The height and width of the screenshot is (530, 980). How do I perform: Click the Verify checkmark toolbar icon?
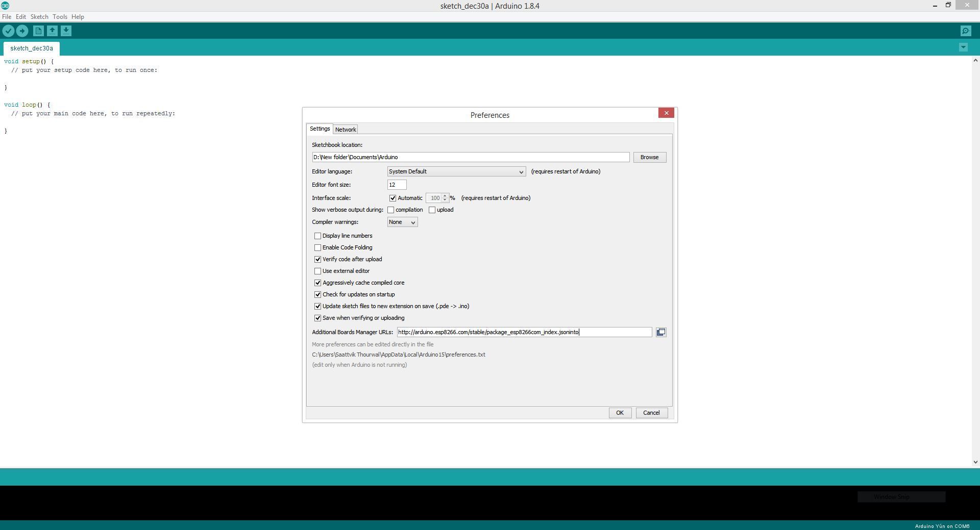[8, 31]
